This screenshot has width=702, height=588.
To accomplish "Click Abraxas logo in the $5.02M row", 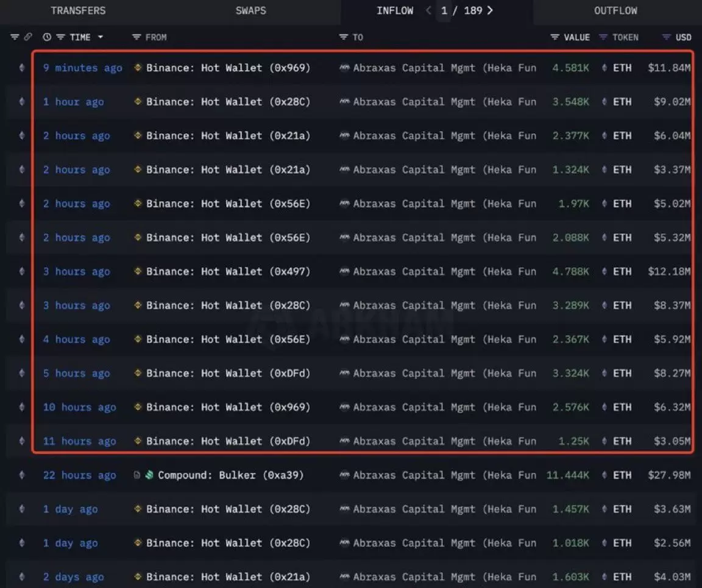I will 344,204.
